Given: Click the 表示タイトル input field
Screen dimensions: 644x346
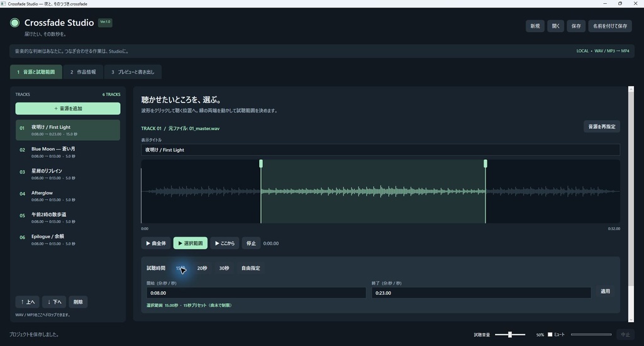Looking at the screenshot, I should pyautogui.click(x=380, y=150).
